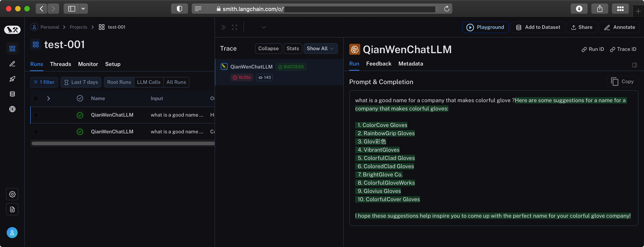Toggle the side panel layout icon
Viewport: 644px width, 247px height.
coord(635,65)
